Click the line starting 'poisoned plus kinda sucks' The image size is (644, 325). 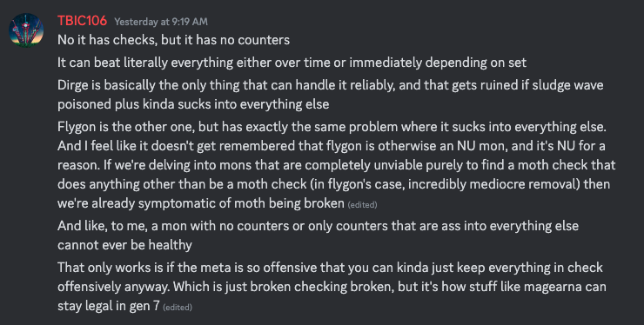click(193, 104)
